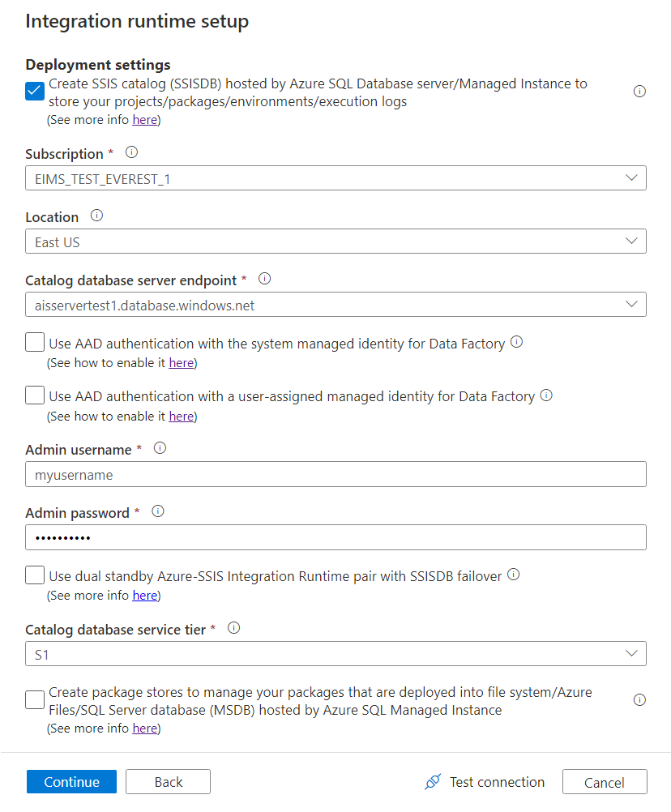The image size is (671, 812).
Task: Open the Catalog database server endpoint info tooltip
Action: point(264,279)
